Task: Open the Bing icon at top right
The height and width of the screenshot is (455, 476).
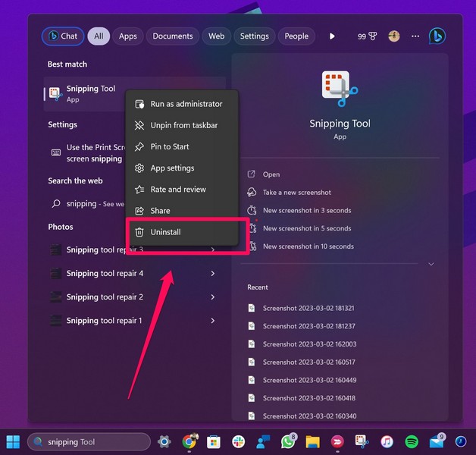Action: (x=437, y=36)
